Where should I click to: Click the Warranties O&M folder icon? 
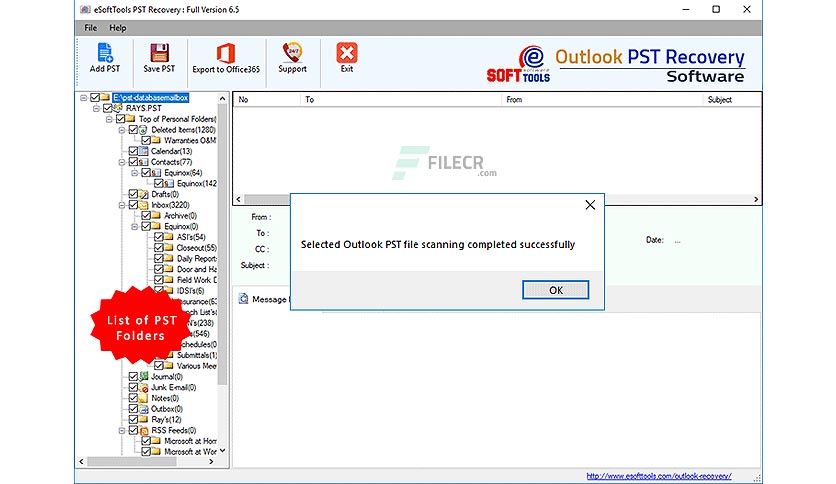tap(156, 140)
